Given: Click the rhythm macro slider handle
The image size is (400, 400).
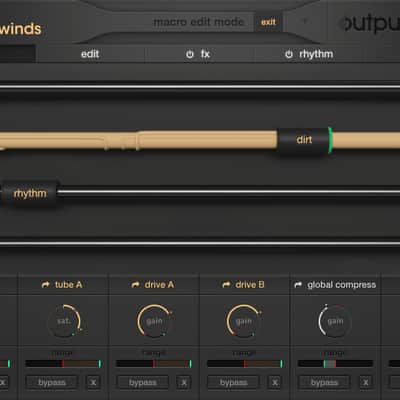Looking at the screenshot, I should (30, 194).
